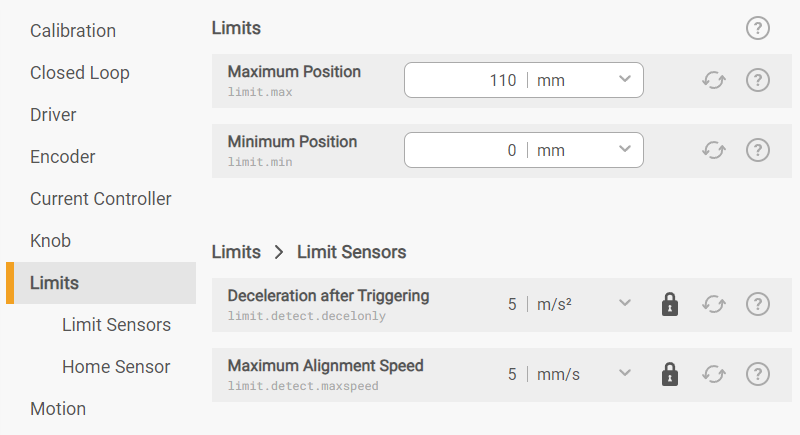The width and height of the screenshot is (800, 435).
Task: Select Limit Sensors sub-item in sidebar
Action: coord(116,325)
